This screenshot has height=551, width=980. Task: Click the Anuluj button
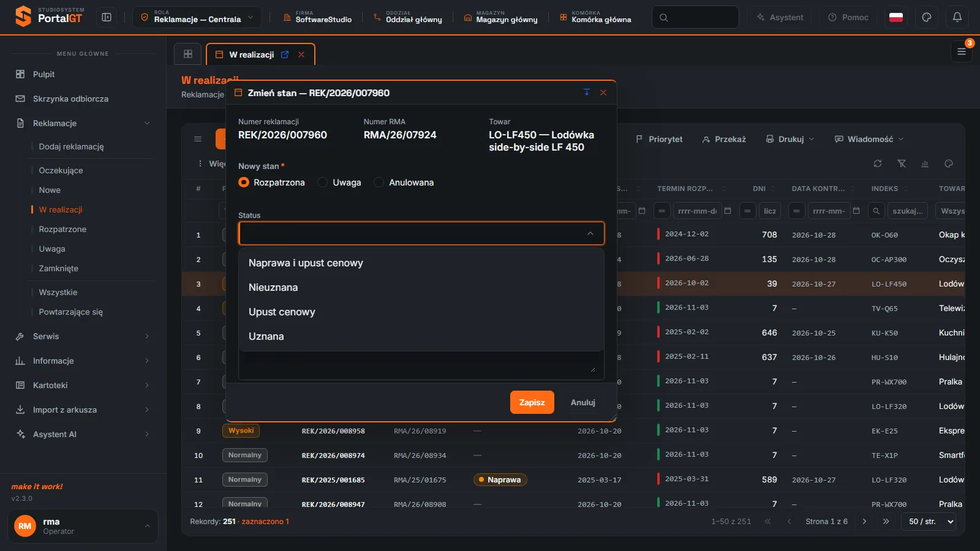pos(583,402)
